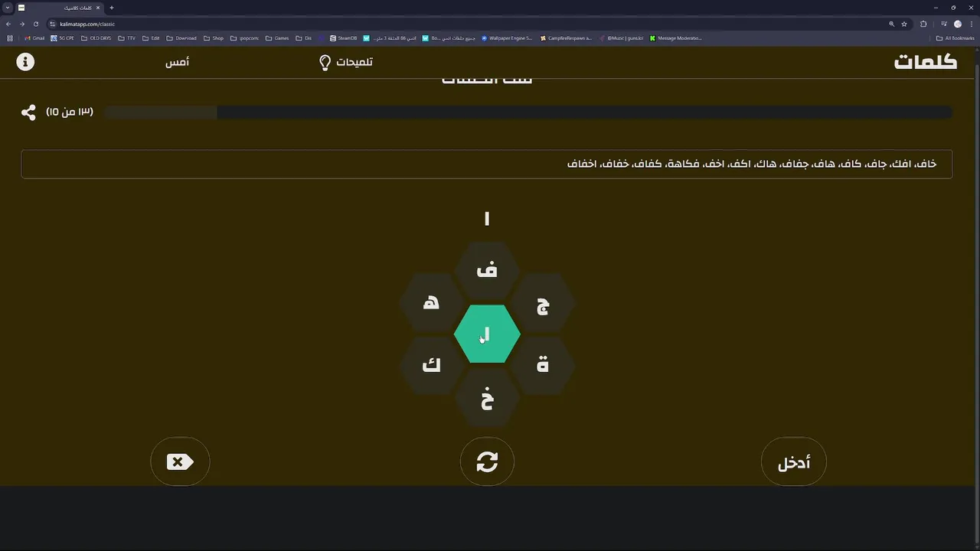Go back in browser history
This screenshot has width=980, height=551.
(8, 24)
